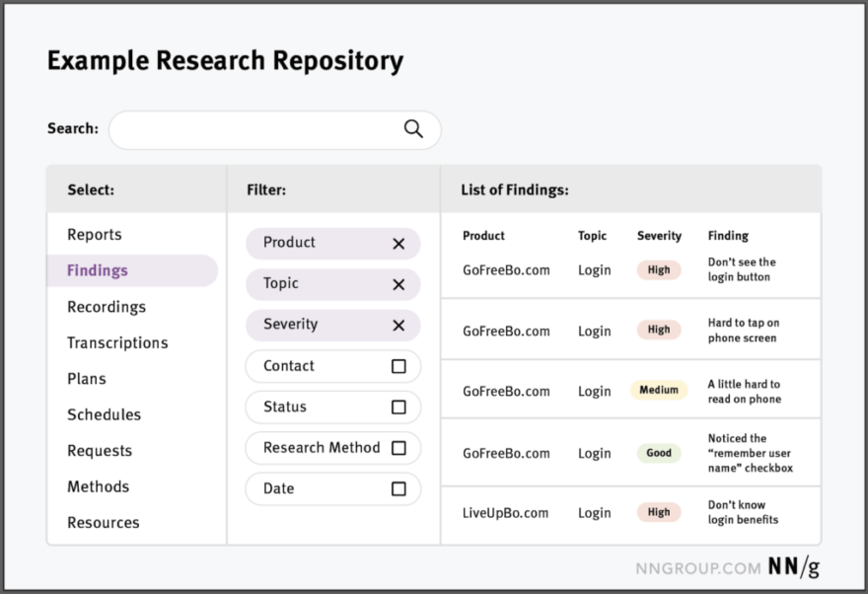This screenshot has width=868, height=594.
Task: Select Reports in the sidebar
Action: pyautogui.click(x=95, y=235)
